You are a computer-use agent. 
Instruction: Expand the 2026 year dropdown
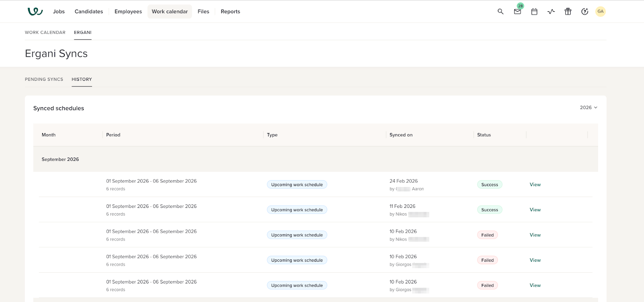coord(588,108)
